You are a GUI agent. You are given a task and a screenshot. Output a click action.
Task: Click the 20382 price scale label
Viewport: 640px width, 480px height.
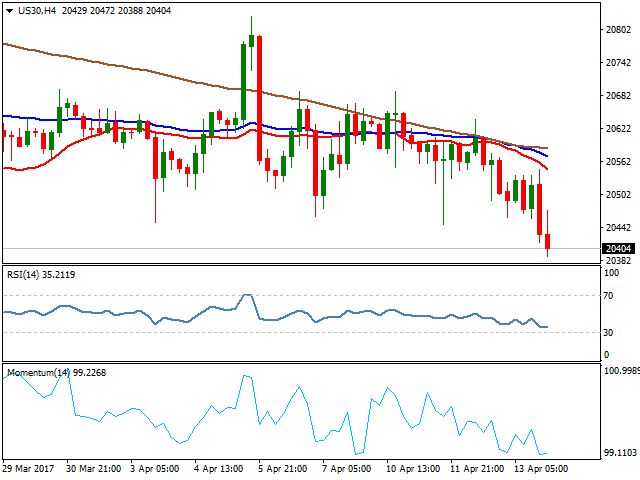[618, 260]
